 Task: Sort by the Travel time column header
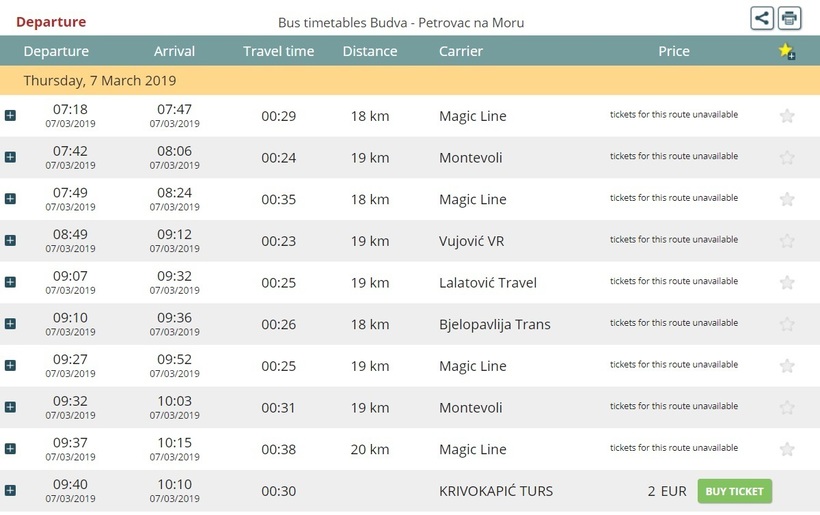[x=278, y=51]
